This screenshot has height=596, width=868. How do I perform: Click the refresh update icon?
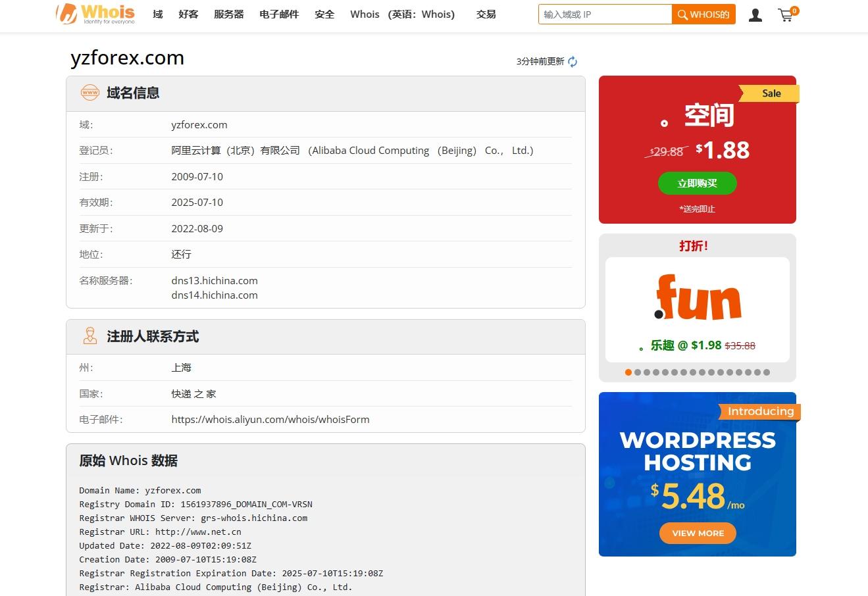click(x=573, y=61)
